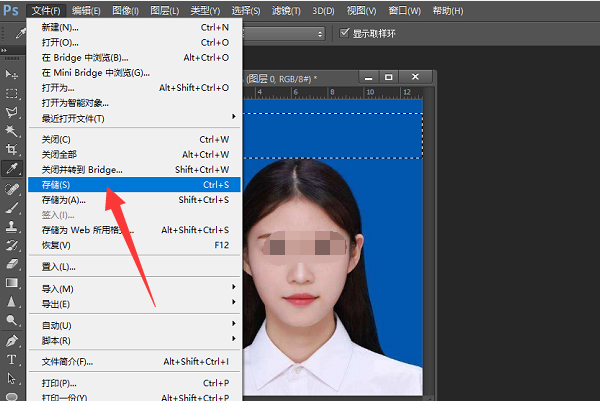Open the 文件(F) menu
Viewport: 600px width, 401px height.
(x=46, y=11)
